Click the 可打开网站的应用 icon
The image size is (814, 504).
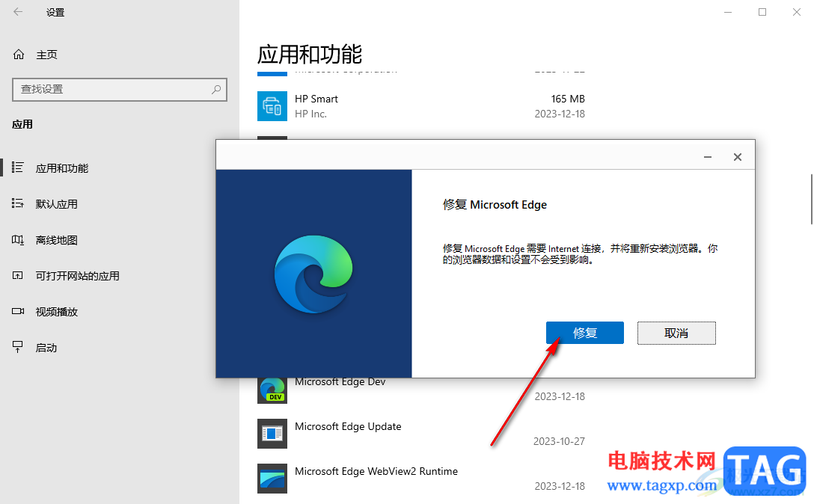[x=18, y=276]
